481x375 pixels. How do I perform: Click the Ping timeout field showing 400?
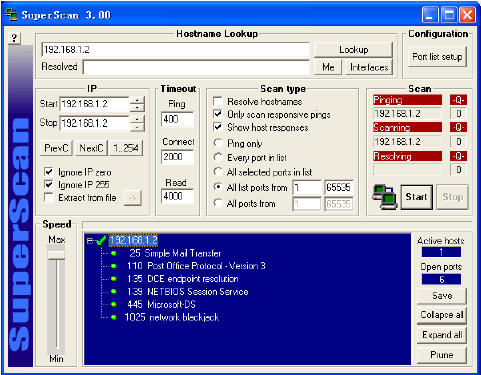[x=177, y=119]
